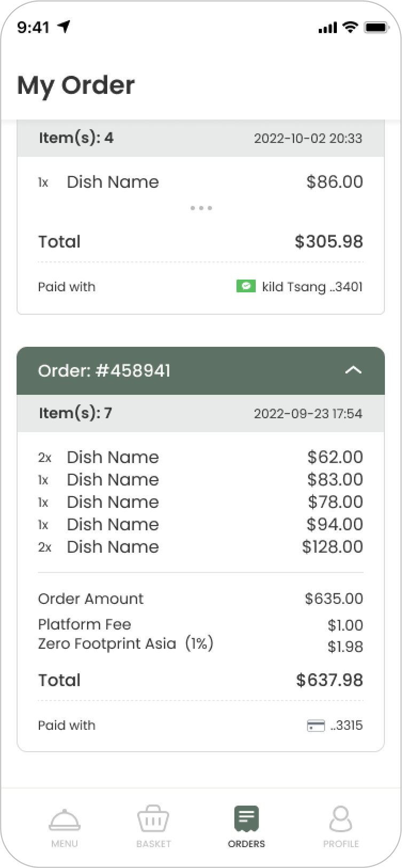Open the Profile person icon
The image size is (402, 868).
pyautogui.click(x=341, y=819)
